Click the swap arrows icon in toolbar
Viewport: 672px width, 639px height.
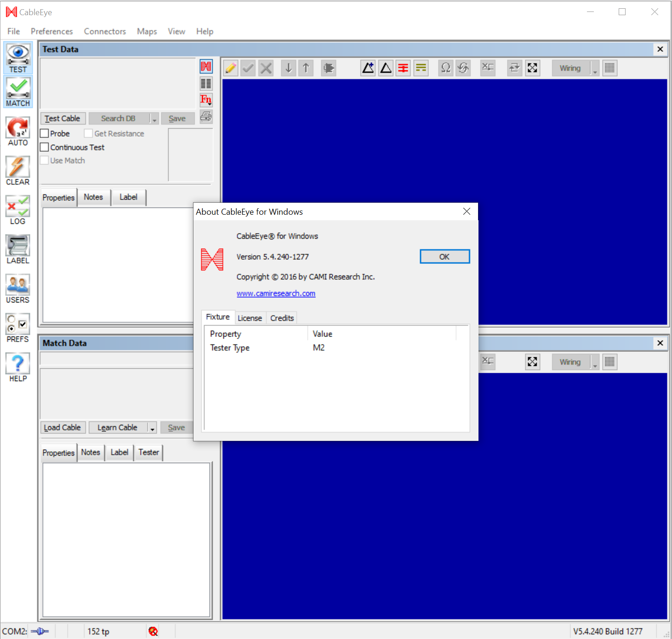(514, 68)
